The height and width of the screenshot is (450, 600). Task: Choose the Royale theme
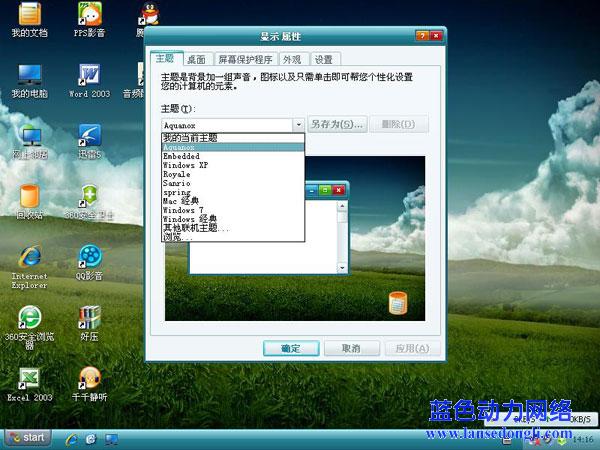click(x=233, y=174)
